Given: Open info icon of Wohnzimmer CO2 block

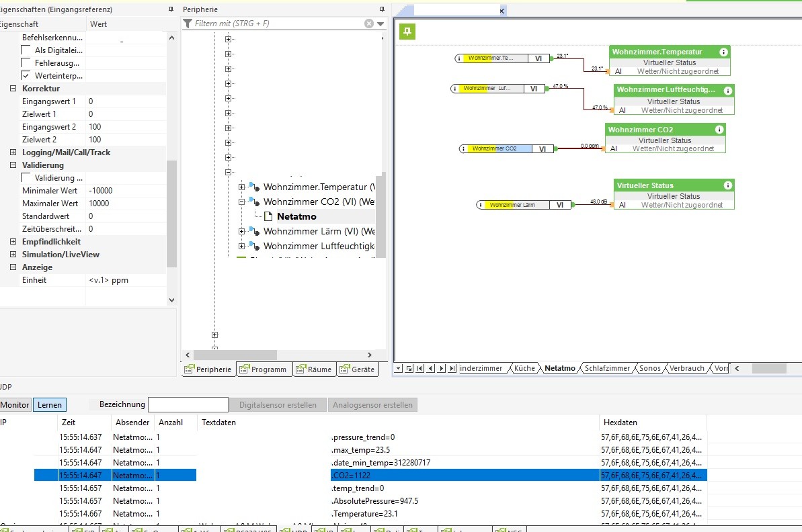Looking at the screenshot, I should coord(719,130).
